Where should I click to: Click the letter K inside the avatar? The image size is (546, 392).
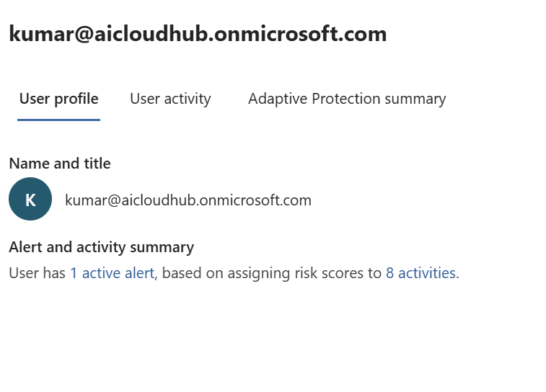point(30,200)
